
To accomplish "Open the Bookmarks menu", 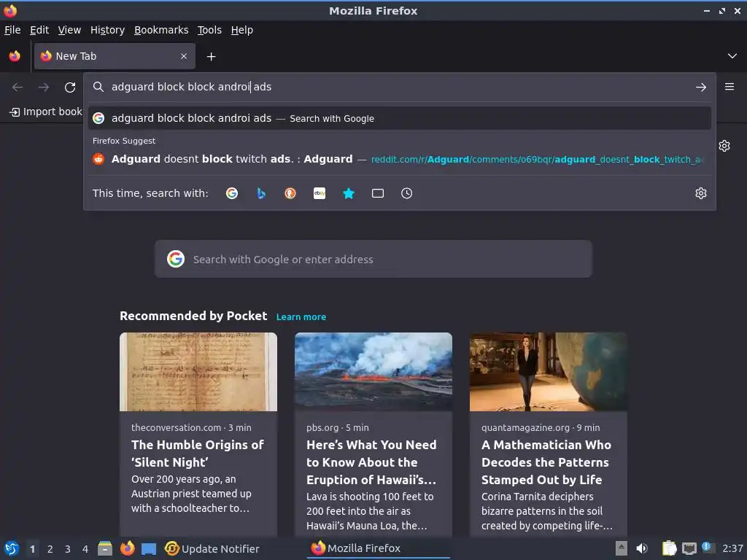I will coord(161,30).
